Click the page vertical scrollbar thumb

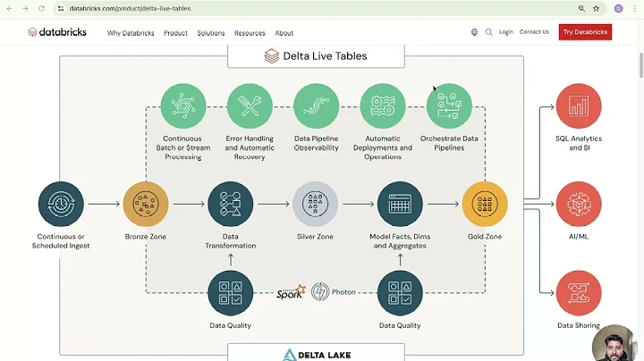pos(641,65)
